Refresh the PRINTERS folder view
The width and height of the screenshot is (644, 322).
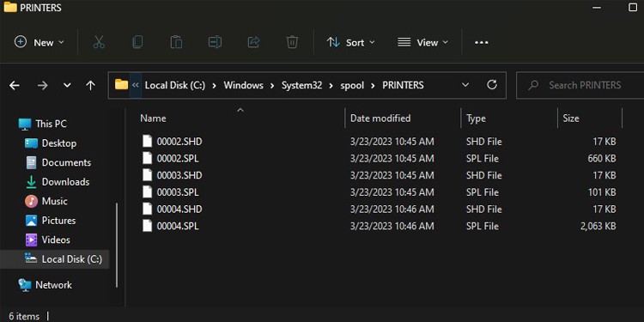pos(492,85)
